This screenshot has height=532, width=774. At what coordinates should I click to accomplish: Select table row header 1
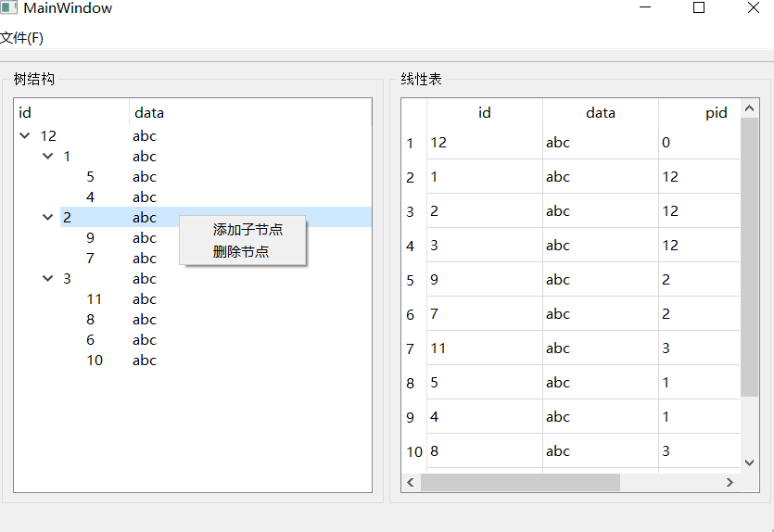coord(414,143)
